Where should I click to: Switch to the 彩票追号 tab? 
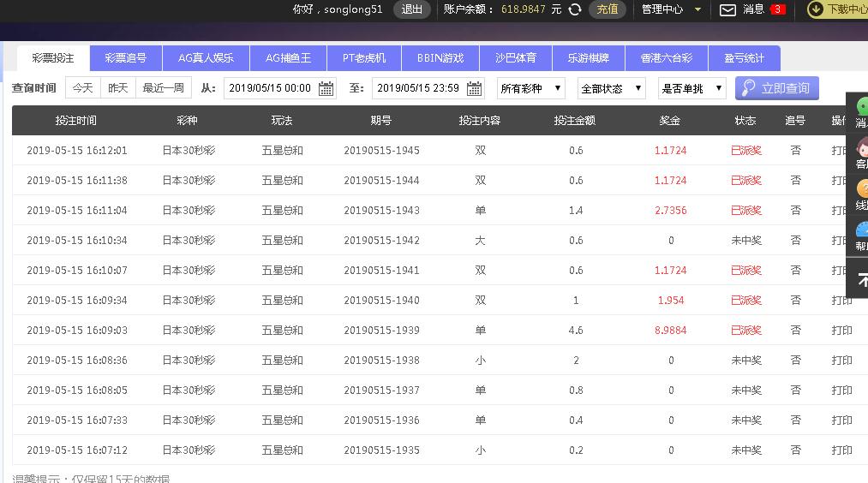tap(125, 58)
